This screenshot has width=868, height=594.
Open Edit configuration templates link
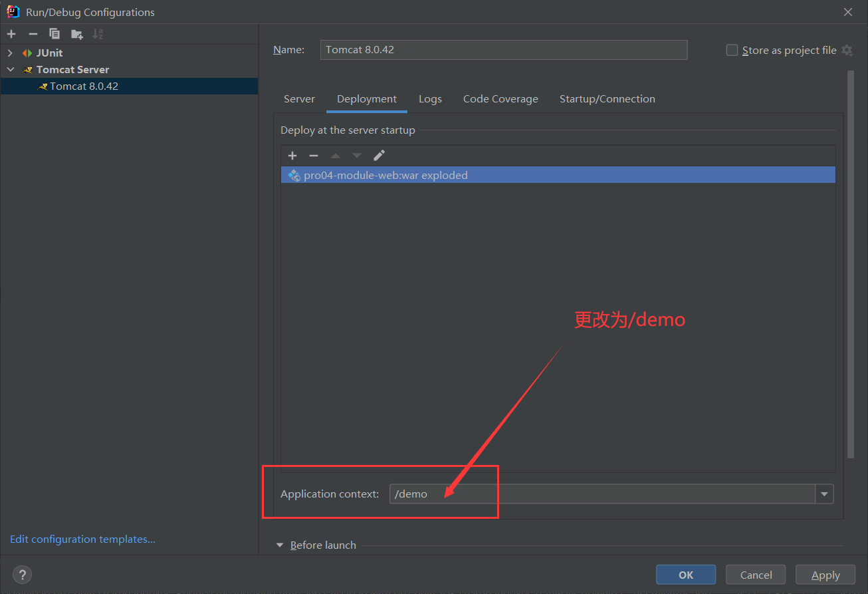pyautogui.click(x=82, y=539)
